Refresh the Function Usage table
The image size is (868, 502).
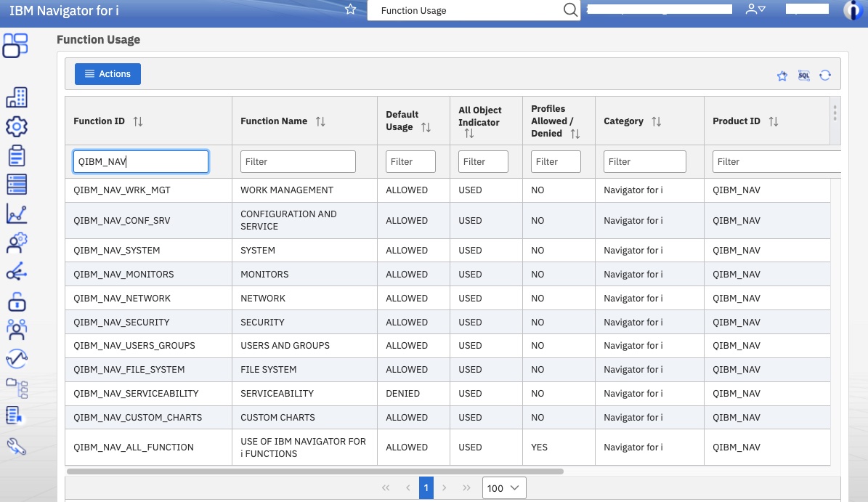click(825, 76)
